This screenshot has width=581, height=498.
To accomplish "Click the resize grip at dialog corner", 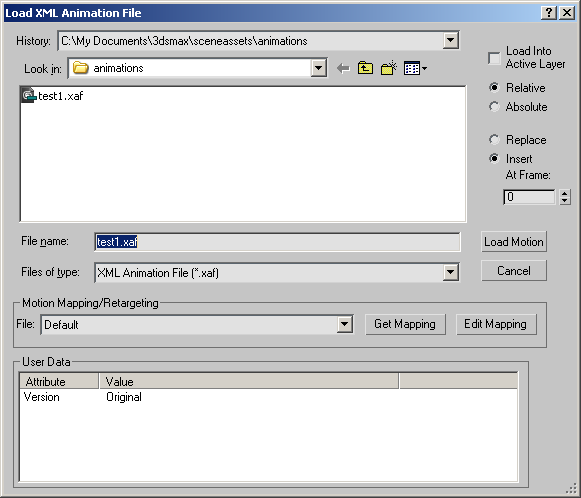I will pos(572,489).
